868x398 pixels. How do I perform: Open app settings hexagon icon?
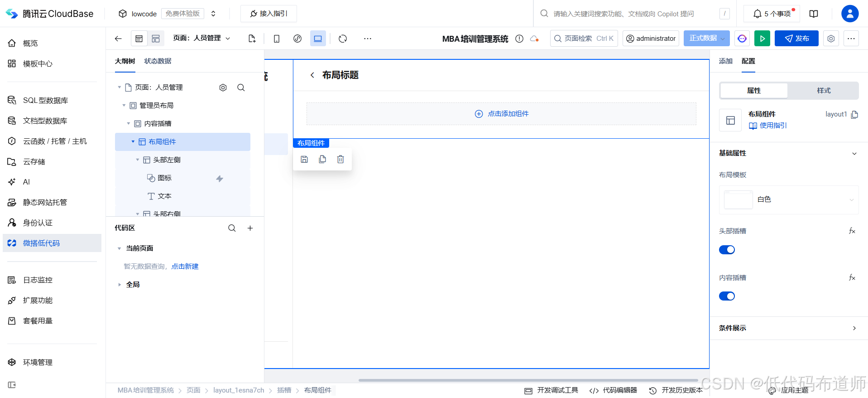(x=831, y=39)
